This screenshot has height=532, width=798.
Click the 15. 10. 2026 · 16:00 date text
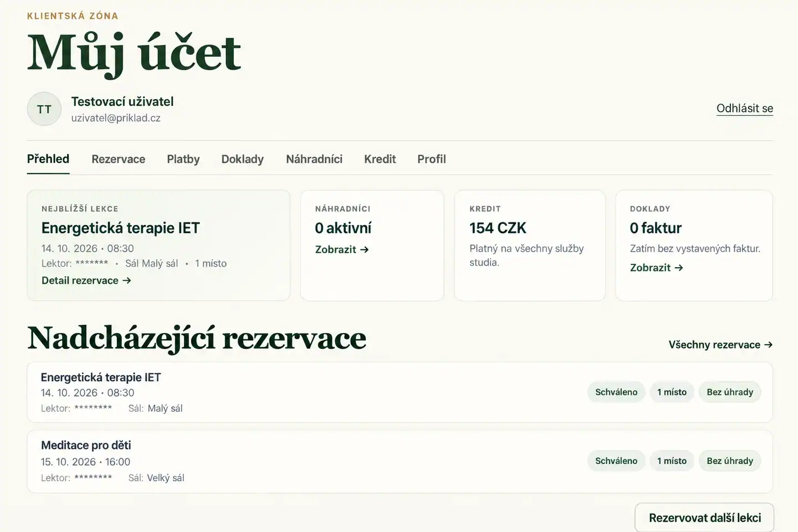pos(85,462)
